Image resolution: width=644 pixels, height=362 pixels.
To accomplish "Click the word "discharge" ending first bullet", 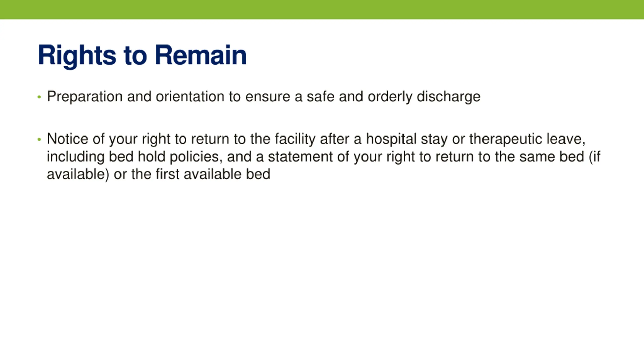I will (449, 97).
